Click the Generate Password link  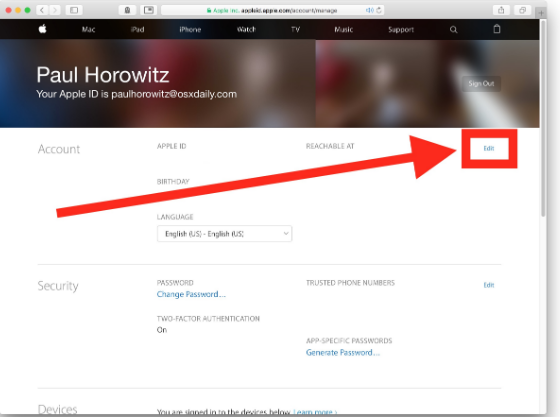pos(343,353)
